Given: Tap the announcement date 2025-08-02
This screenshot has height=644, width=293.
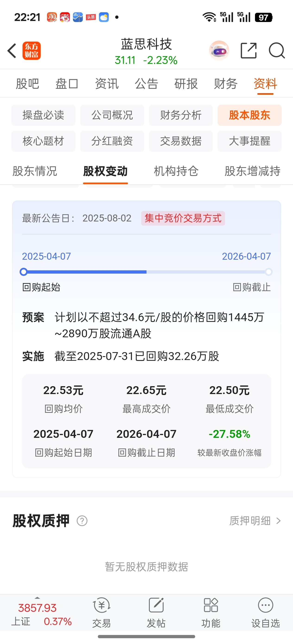Looking at the screenshot, I should [x=107, y=218].
